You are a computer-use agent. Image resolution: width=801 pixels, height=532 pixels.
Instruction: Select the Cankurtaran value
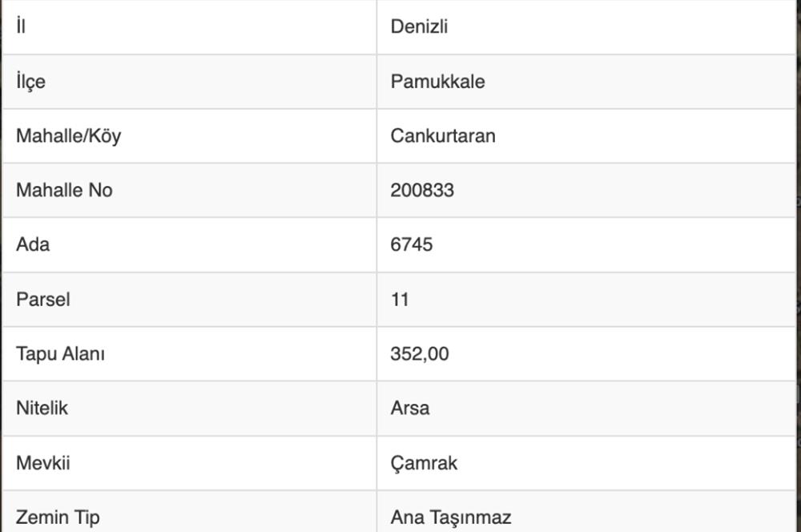443,136
